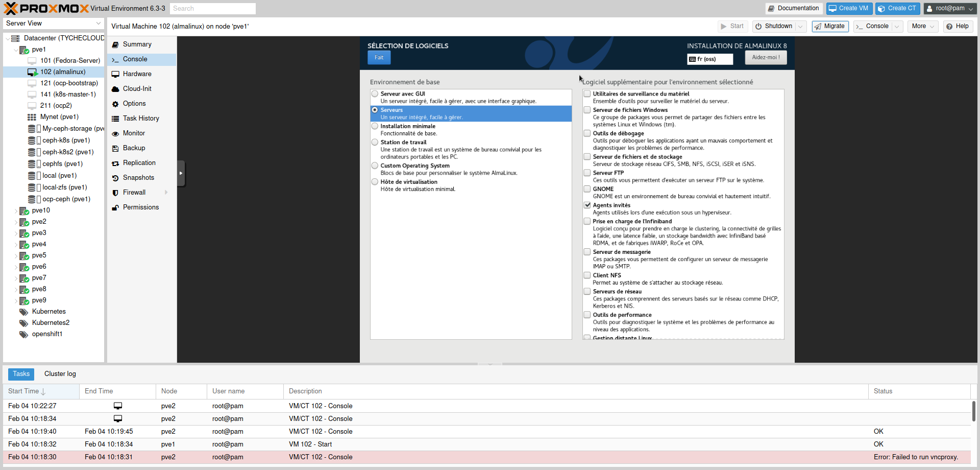Screen dimensions: 980x470
Task: Click the Search input field
Action: (213, 9)
